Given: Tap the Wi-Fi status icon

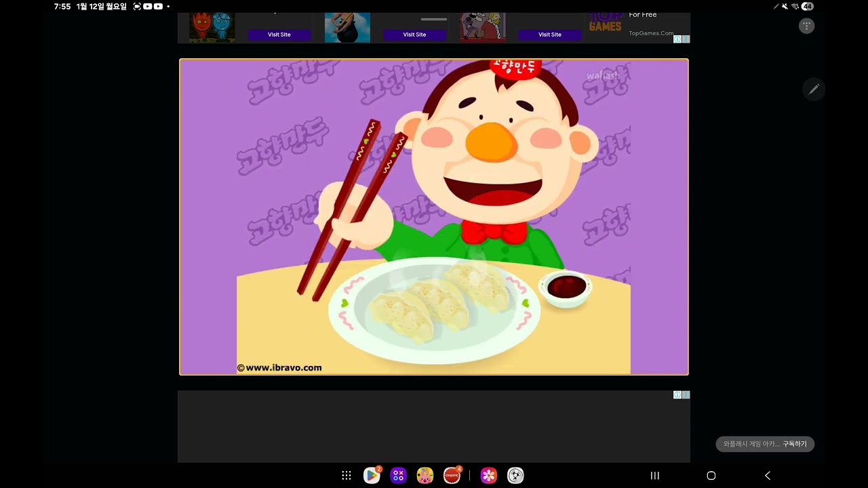Looking at the screenshot, I should pyautogui.click(x=795, y=6).
